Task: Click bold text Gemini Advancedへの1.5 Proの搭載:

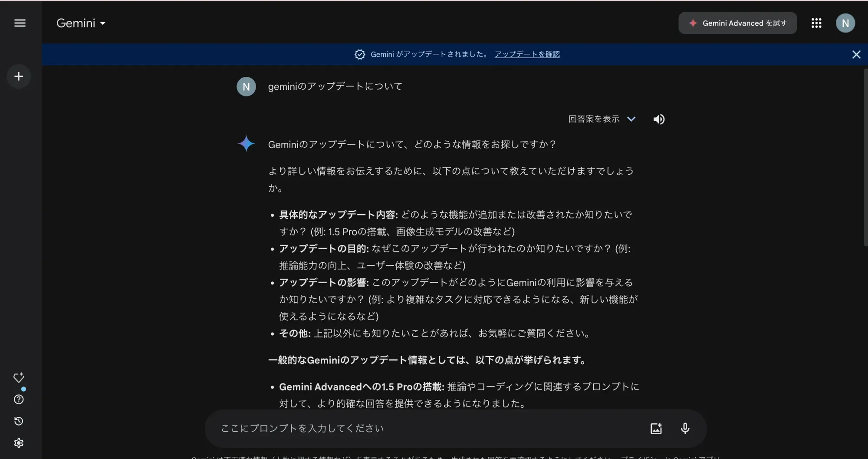Action: (362, 386)
